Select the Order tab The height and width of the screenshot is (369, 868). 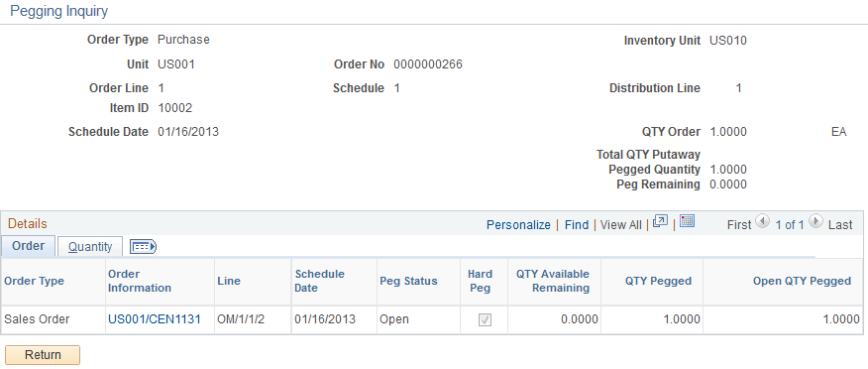[x=28, y=246]
